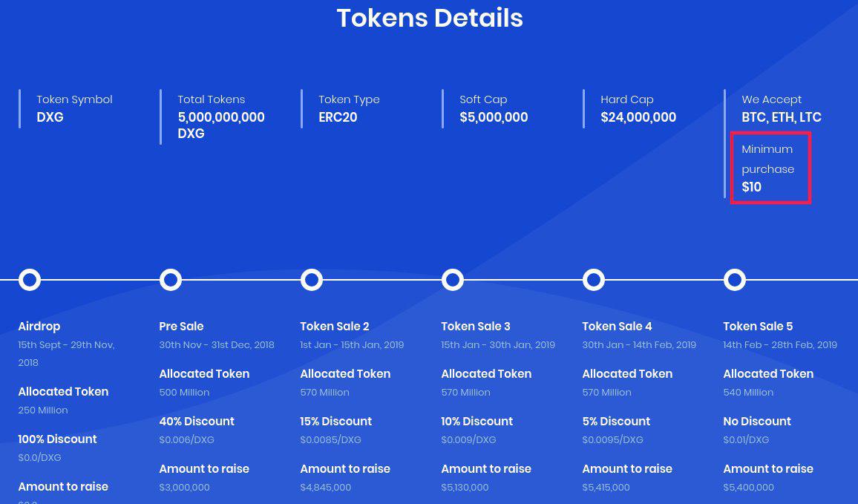This screenshot has height=504, width=858.
Task: Select the DXG token symbol value
Action: click(x=50, y=117)
